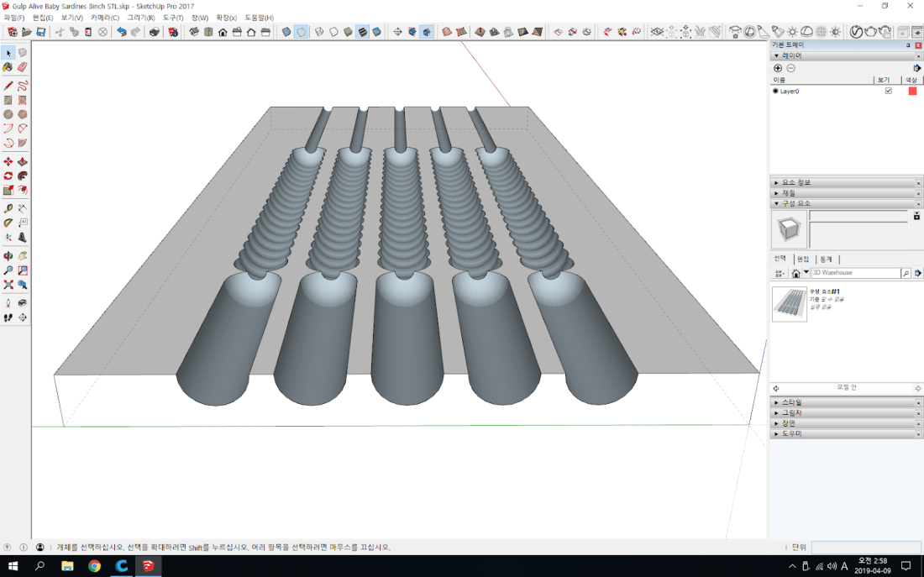Screen dimensions: 924x577
Task: Switch to the 편집 tab
Action: pyautogui.click(x=803, y=259)
